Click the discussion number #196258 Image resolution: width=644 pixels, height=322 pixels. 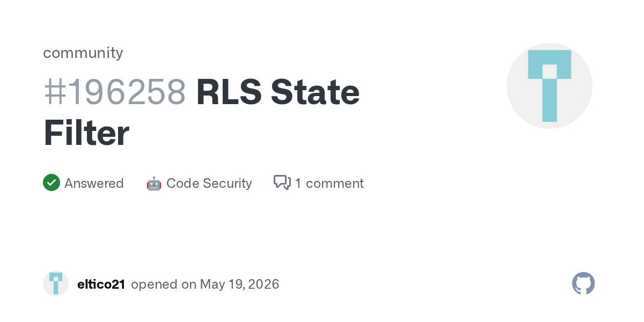pyautogui.click(x=115, y=92)
